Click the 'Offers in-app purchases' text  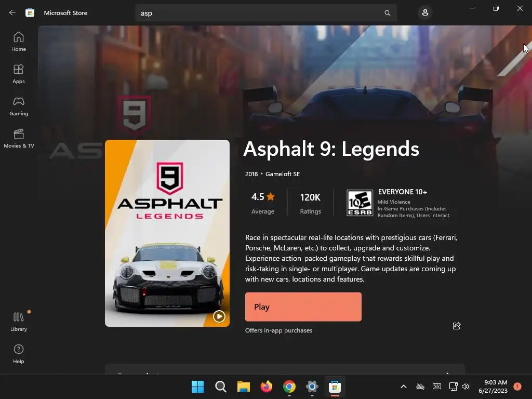(x=278, y=330)
